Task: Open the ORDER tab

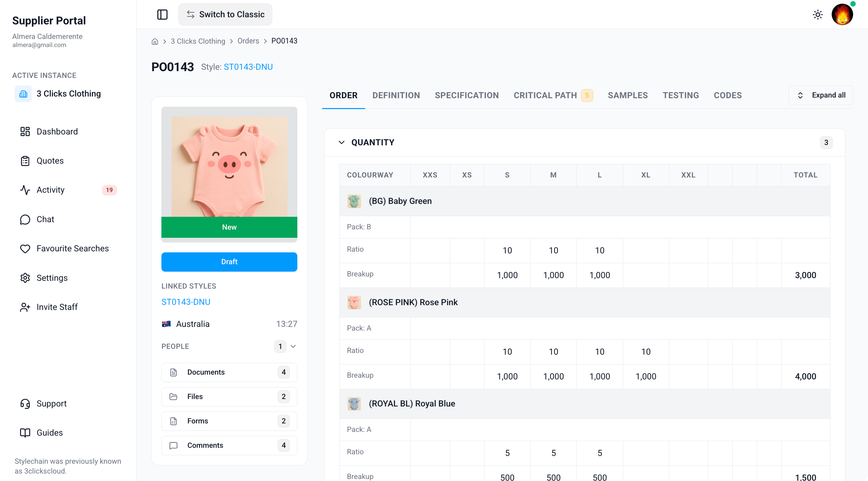Action: coord(343,96)
